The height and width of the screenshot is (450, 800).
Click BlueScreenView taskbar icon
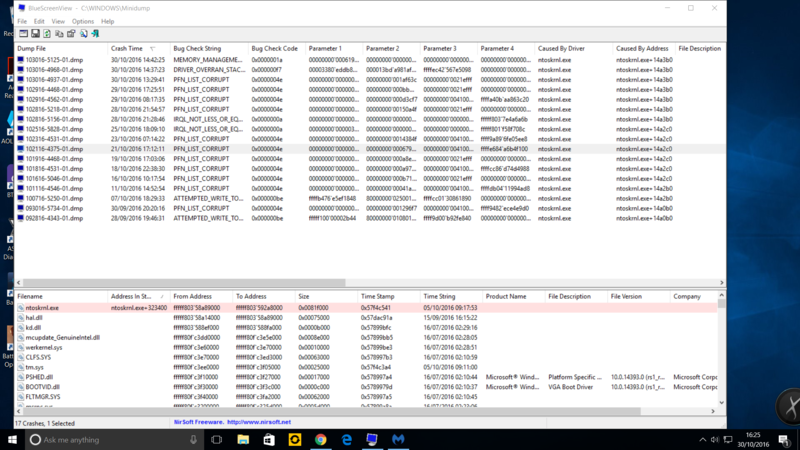pyautogui.click(x=372, y=440)
